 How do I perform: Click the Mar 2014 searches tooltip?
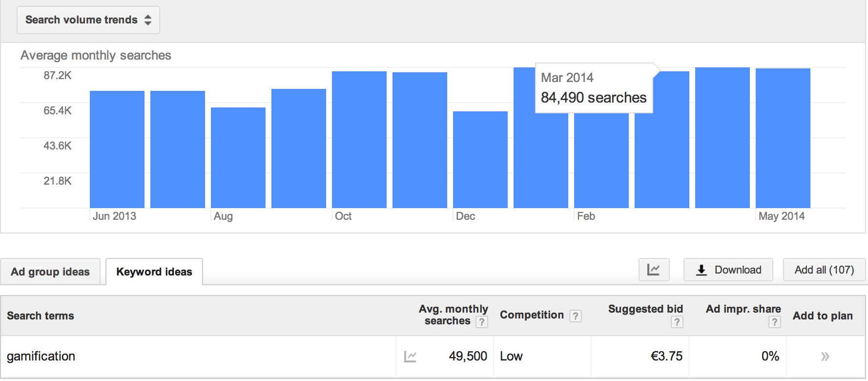594,88
